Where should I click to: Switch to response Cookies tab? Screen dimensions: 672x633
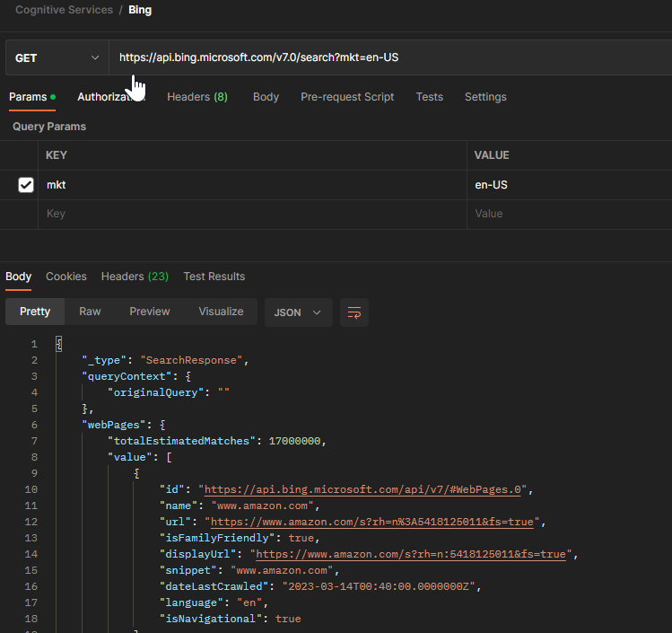pyautogui.click(x=66, y=277)
